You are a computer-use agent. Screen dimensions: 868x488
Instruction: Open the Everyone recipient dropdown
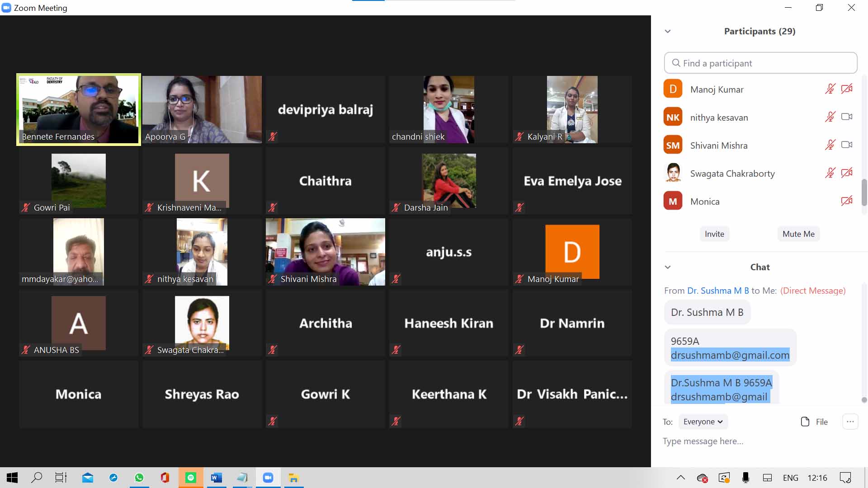pos(703,422)
